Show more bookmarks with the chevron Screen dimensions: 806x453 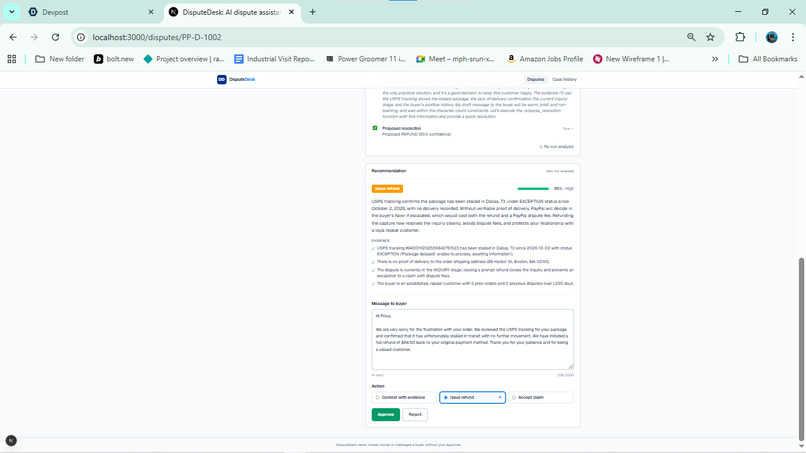click(x=715, y=59)
